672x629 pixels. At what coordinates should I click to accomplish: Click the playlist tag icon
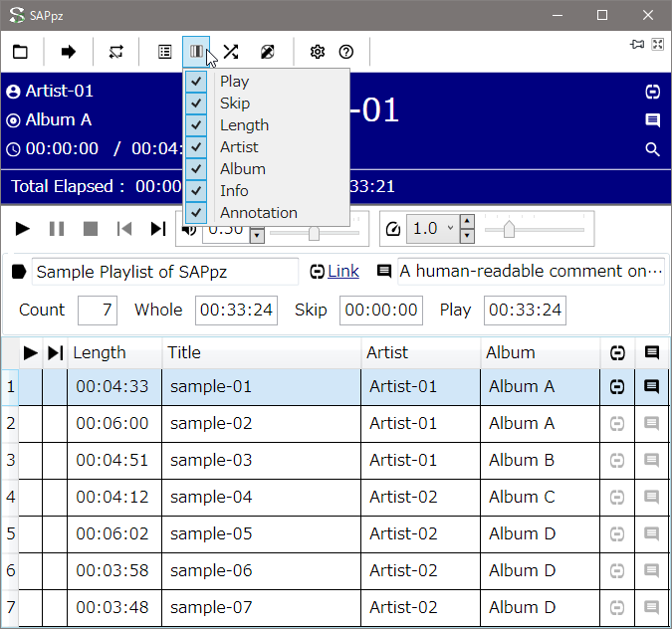click(x=19, y=272)
